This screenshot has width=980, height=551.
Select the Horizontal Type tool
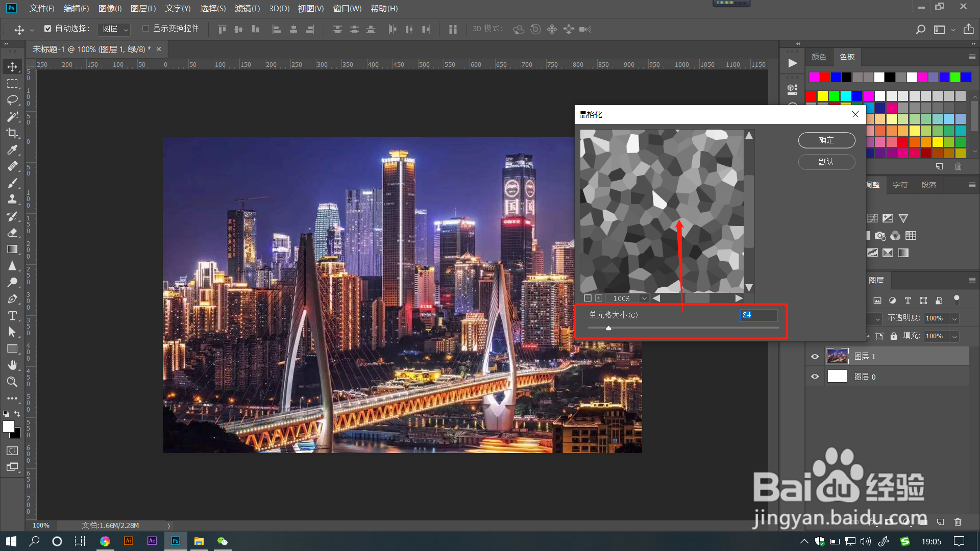(x=12, y=316)
